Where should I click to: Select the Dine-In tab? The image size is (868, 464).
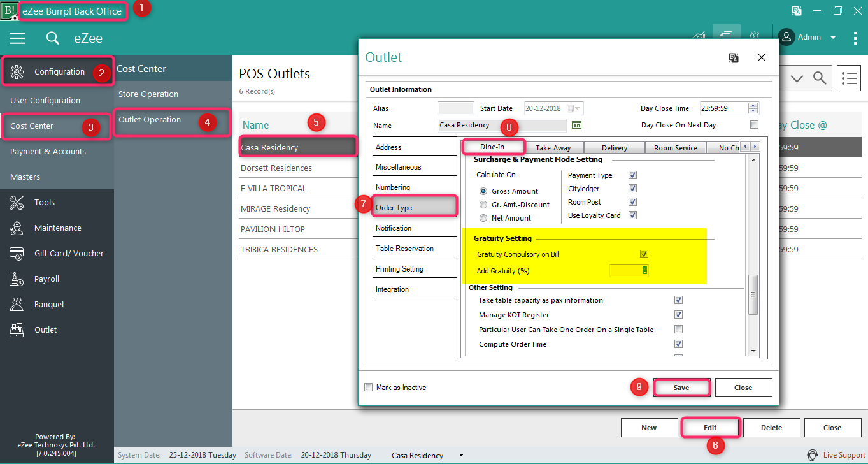(x=492, y=147)
